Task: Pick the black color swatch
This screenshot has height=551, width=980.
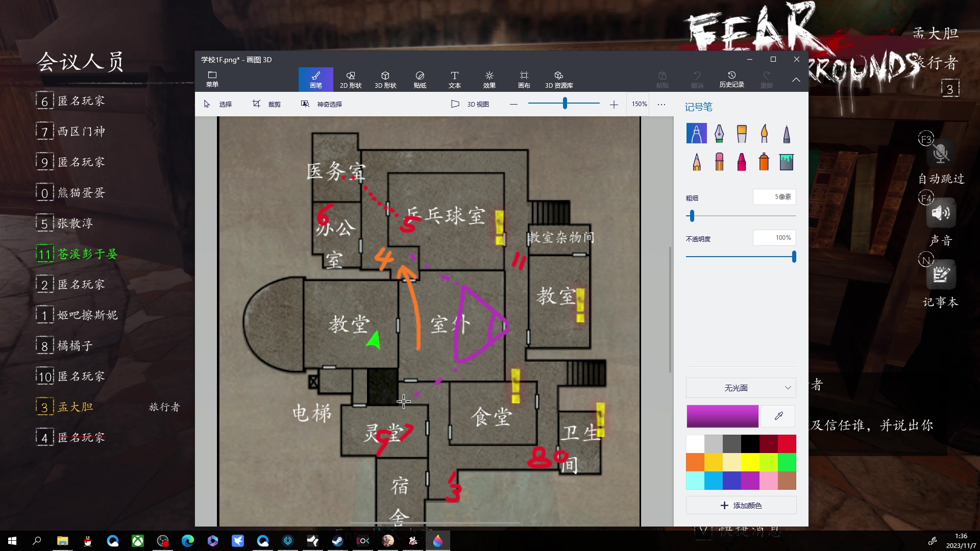Action: pyautogui.click(x=750, y=444)
